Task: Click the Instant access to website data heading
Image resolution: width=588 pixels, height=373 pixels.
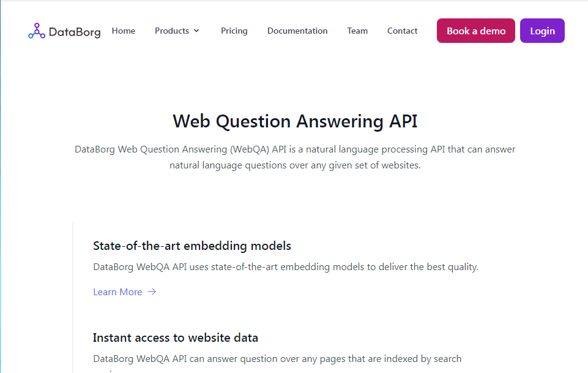Action: (x=175, y=337)
